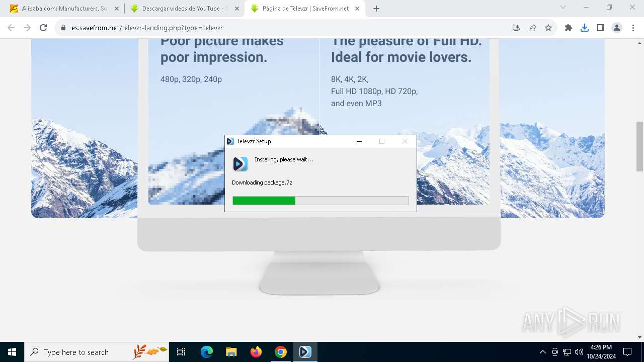Click the 'Downloading package.7z' status text
This screenshot has width=644, height=362.
coord(262,183)
